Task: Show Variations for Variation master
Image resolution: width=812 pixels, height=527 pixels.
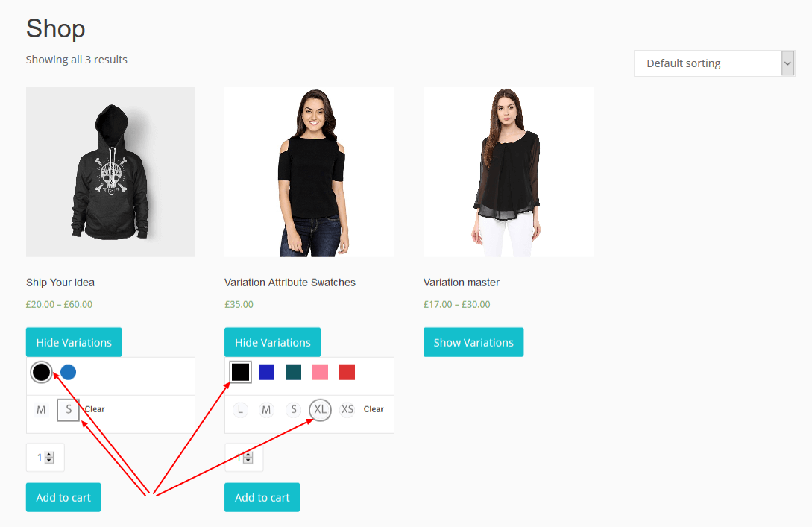Action: click(x=473, y=341)
